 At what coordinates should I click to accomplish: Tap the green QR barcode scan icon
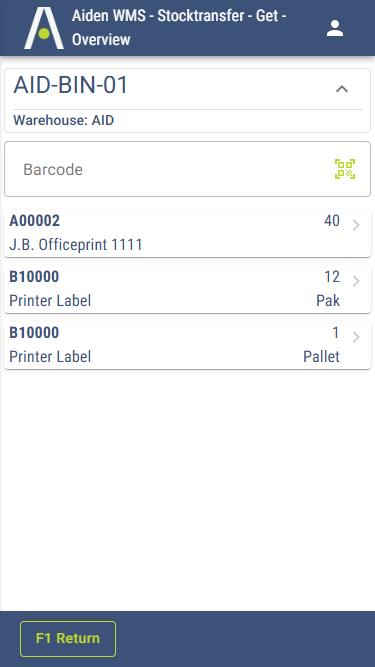tap(345, 169)
